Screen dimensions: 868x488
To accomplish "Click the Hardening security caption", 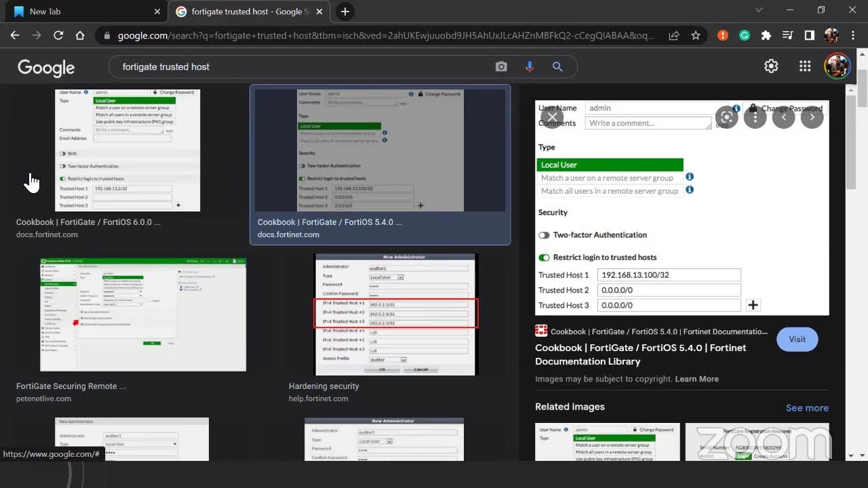I will tap(324, 386).
